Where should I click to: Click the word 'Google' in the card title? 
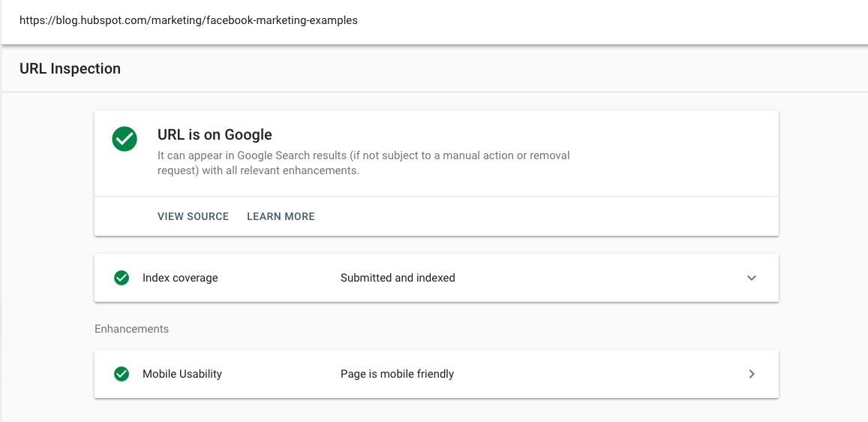tap(248, 135)
